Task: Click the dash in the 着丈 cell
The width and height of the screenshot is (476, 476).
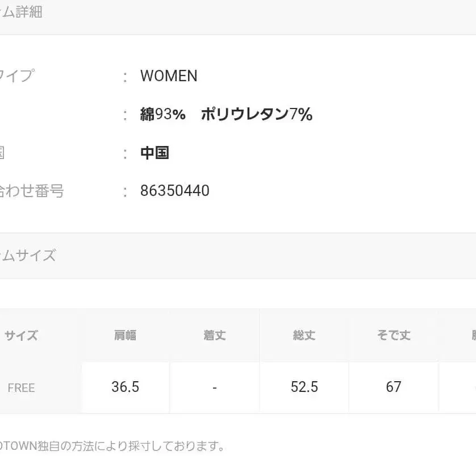Action: [214, 387]
